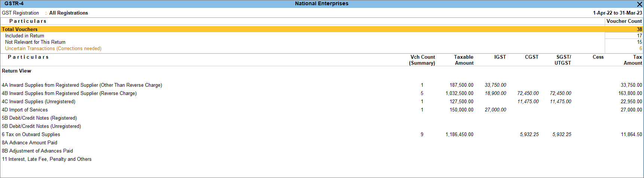Click the Vch Count (Summary) column header

pyautogui.click(x=422, y=60)
